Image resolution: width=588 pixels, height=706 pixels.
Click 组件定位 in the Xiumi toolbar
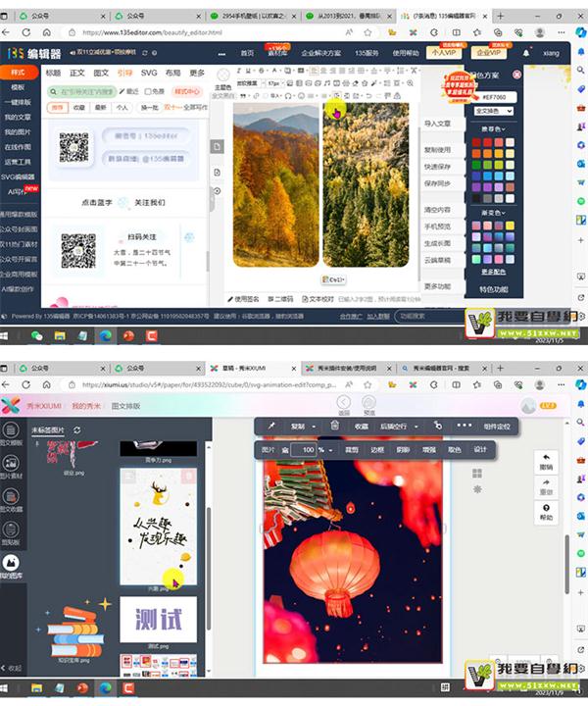(x=497, y=427)
